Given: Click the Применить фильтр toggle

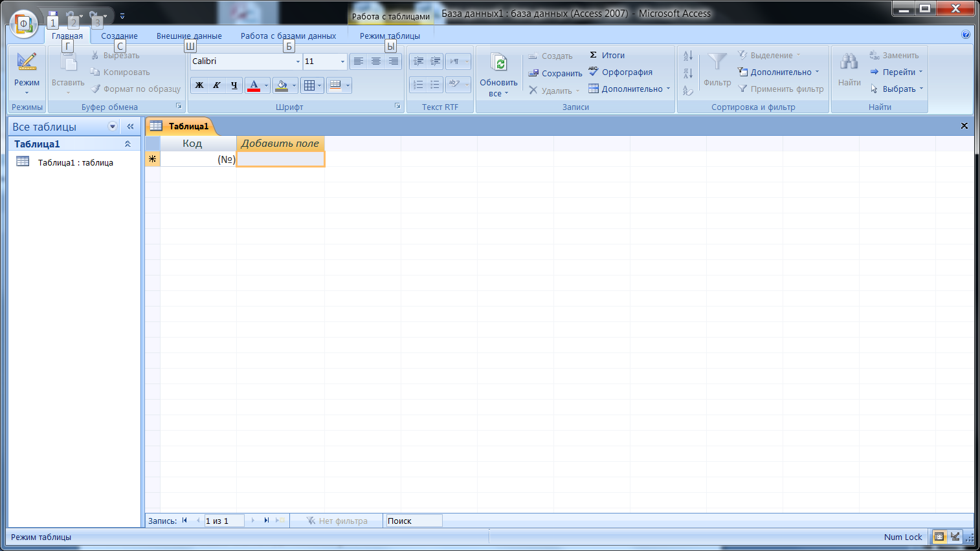Looking at the screenshot, I should pyautogui.click(x=781, y=89).
